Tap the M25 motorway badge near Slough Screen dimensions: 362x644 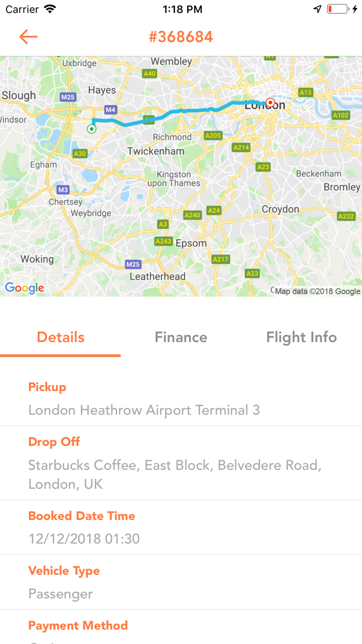tap(68, 97)
